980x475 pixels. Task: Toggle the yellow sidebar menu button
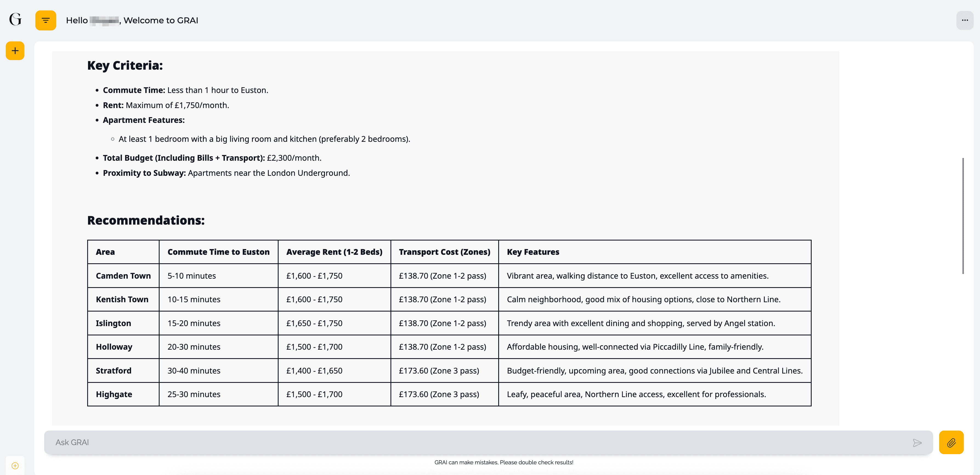pyautogui.click(x=46, y=20)
